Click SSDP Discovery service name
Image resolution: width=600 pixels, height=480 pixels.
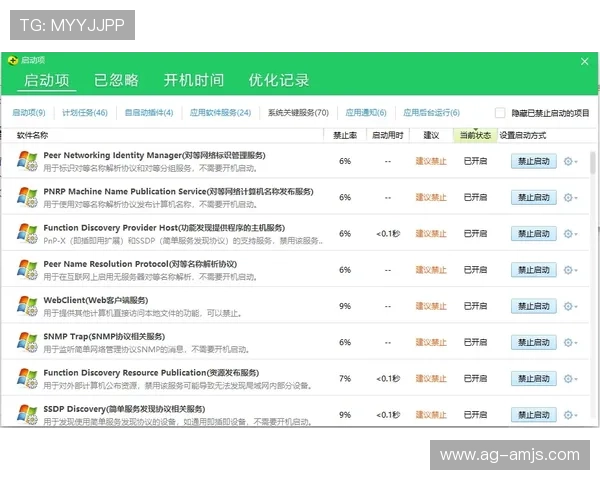coord(124,409)
